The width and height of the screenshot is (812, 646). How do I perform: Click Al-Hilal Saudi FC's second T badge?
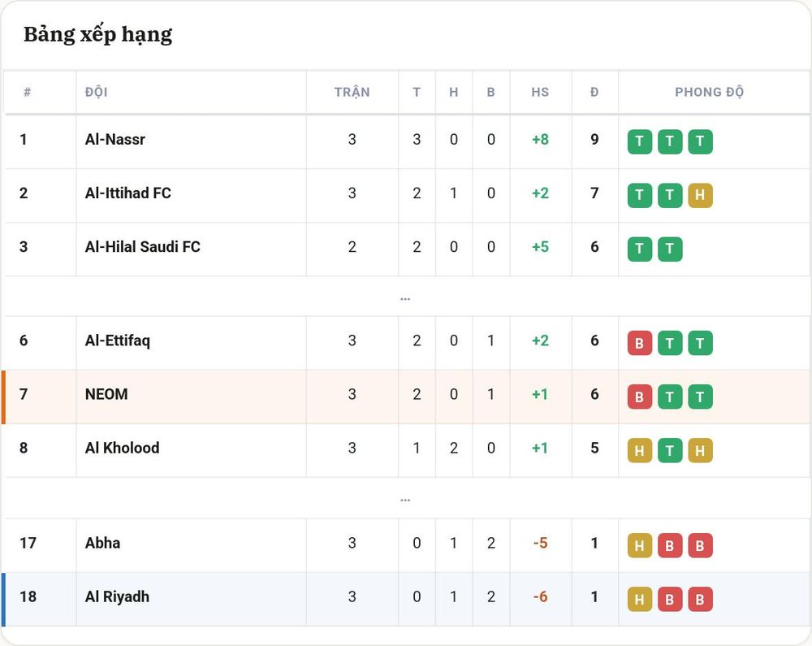[x=670, y=249]
